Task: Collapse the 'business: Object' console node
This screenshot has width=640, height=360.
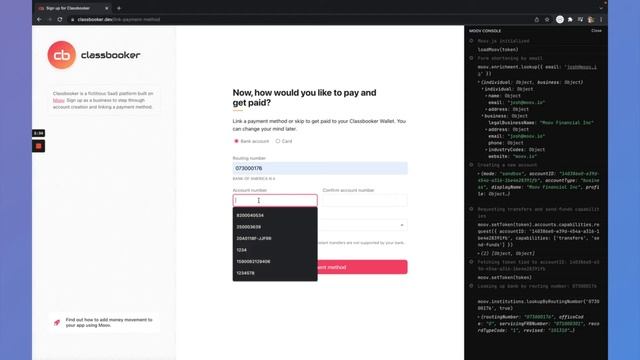Action: pos(482,116)
